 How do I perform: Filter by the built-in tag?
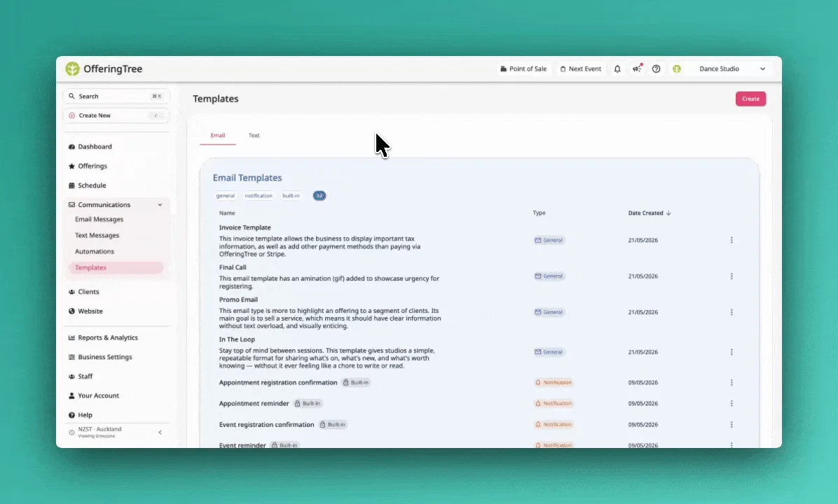pyautogui.click(x=291, y=195)
